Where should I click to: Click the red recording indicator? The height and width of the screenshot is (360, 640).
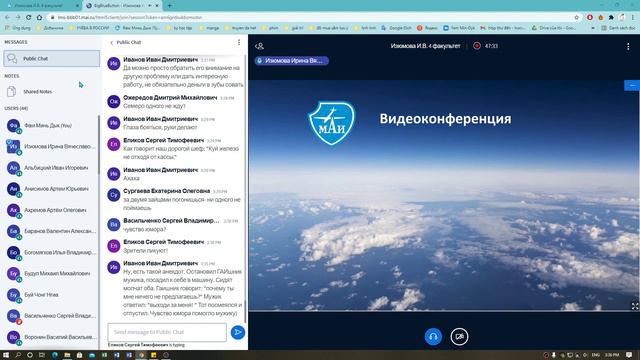point(477,46)
